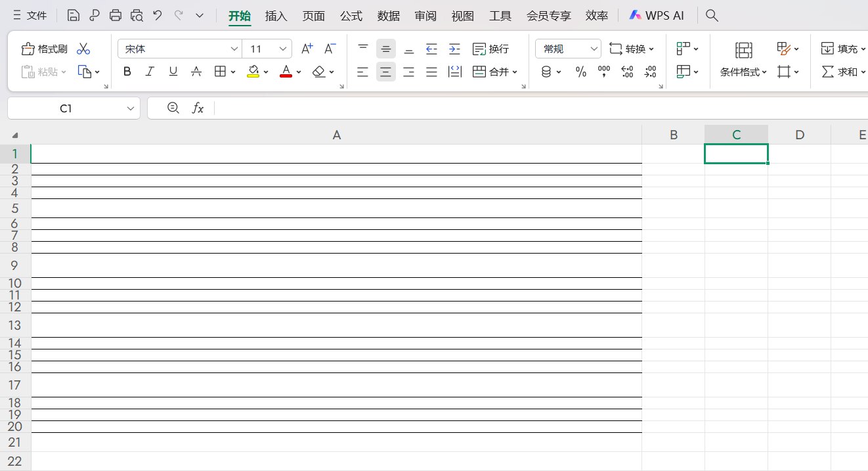Open the font size dropdown
The width and height of the screenshot is (868, 471).
(x=282, y=49)
